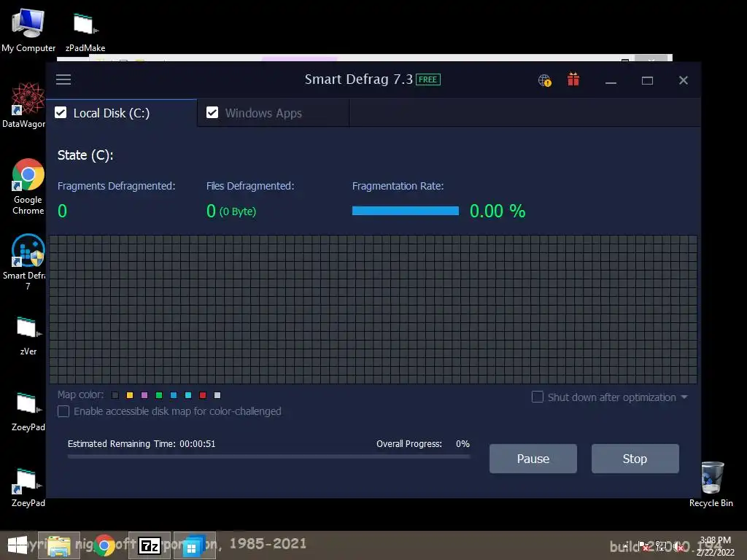Image resolution: width=747 pixels, height=560 pixels.
Task: Select the zVer desktop icon
Action: [x=28, y=335]
